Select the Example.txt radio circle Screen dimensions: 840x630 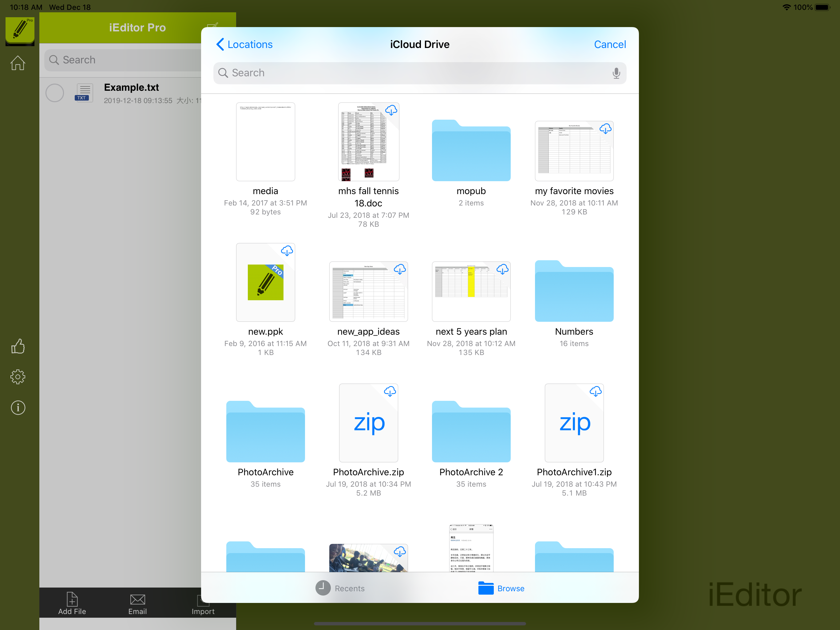pos(55,93)
